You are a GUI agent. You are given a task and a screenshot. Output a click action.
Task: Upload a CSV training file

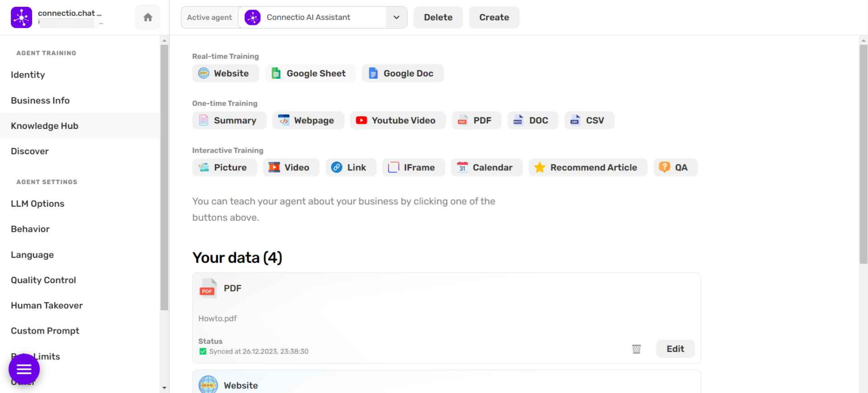pos(589,120)
